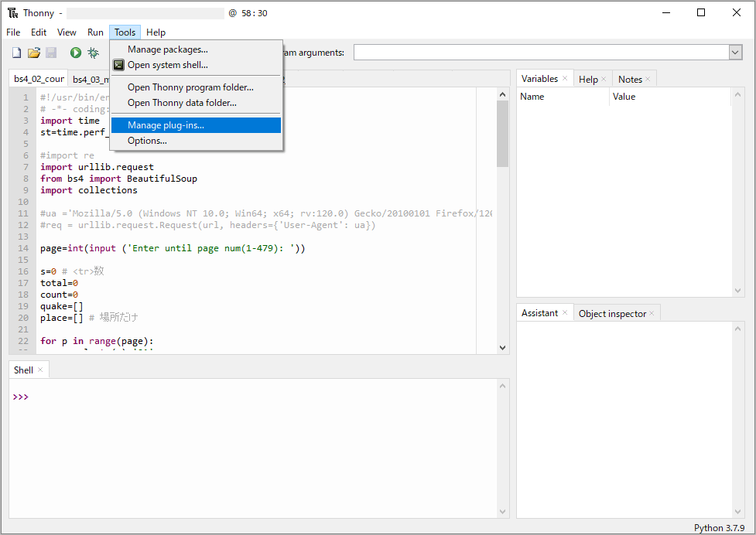Select Open Thonny data folder...
Image resolution: width=756 pixels, height=535 pixels.
(197, 103)
